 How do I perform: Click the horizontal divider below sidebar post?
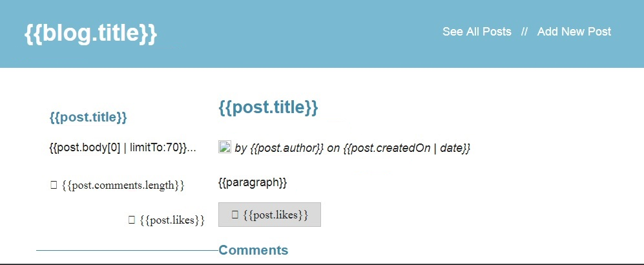pos(127,250)
